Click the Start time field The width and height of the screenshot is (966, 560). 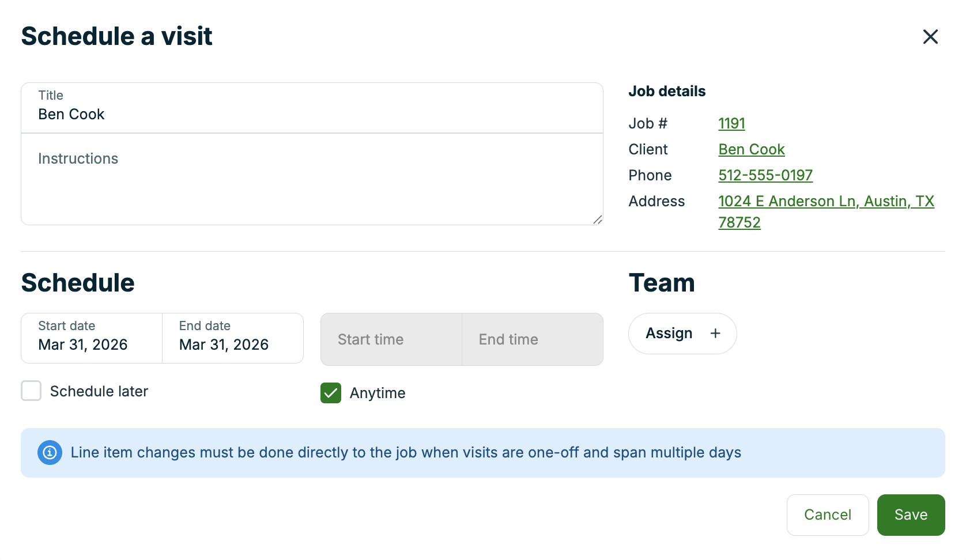point(391,339)
